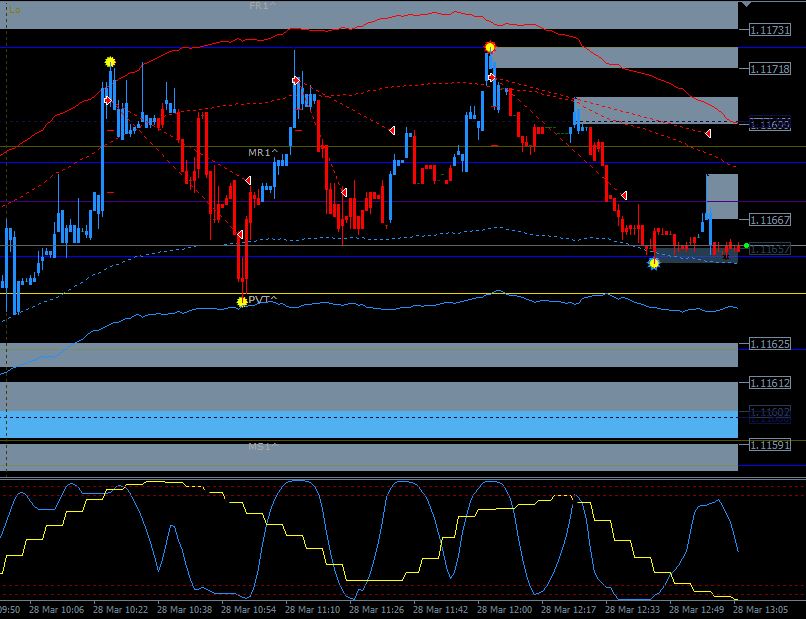Click the 1.11602 price label
The width and height of the screenshot is (806, 619).
coord(770,412)
